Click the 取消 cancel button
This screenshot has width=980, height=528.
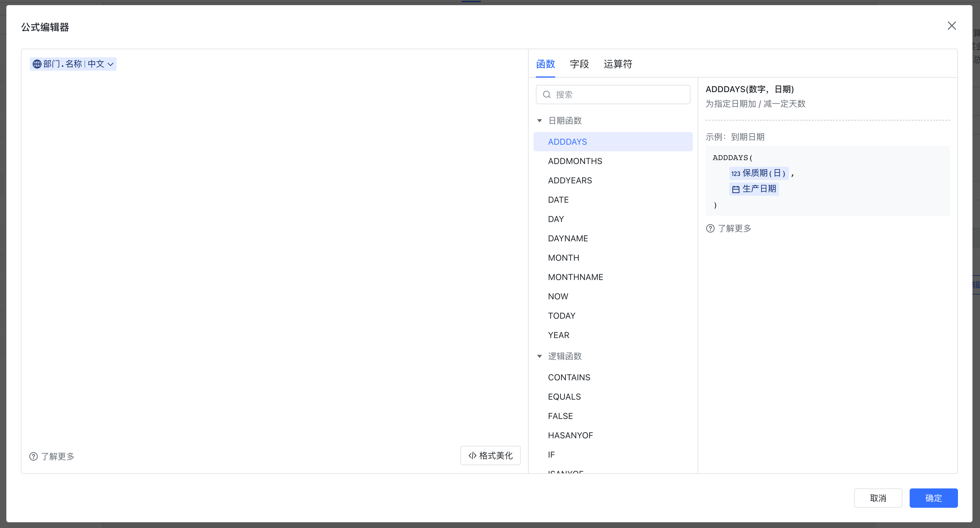click(878, 498)
